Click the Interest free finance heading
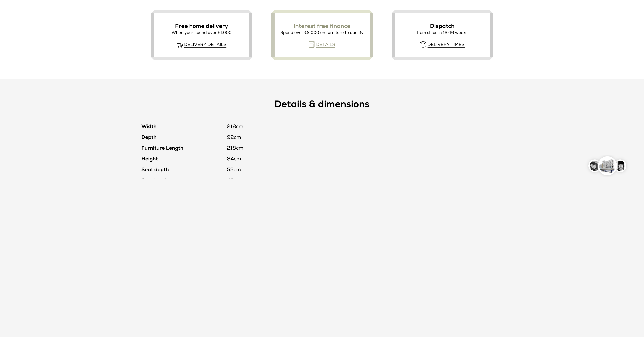 coord(322,26)
